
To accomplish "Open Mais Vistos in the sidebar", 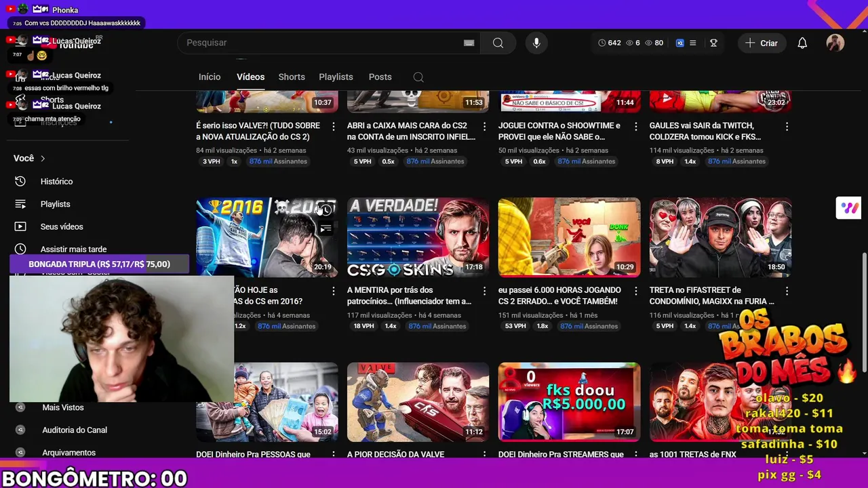I will click(x=63, y=407).
